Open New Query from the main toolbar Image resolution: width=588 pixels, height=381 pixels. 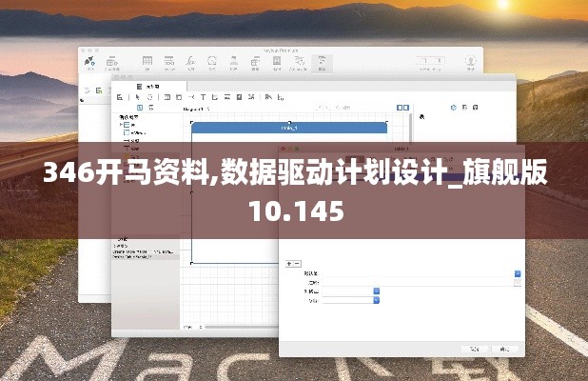click(114, 62)
